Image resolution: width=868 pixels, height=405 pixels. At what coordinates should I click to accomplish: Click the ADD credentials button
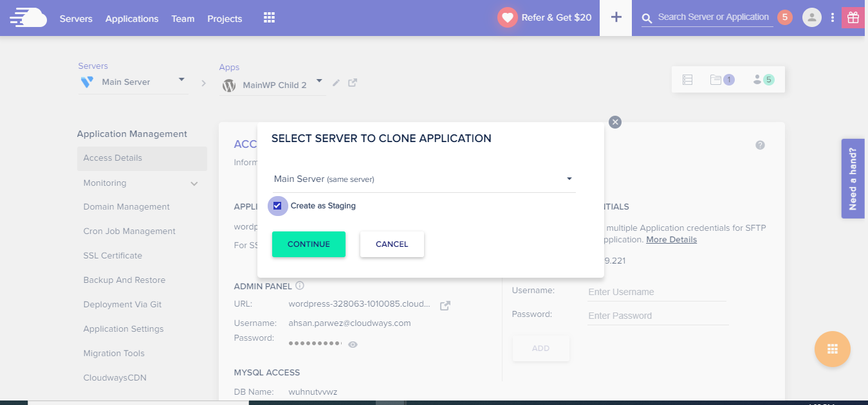click(x=540, y=348)
